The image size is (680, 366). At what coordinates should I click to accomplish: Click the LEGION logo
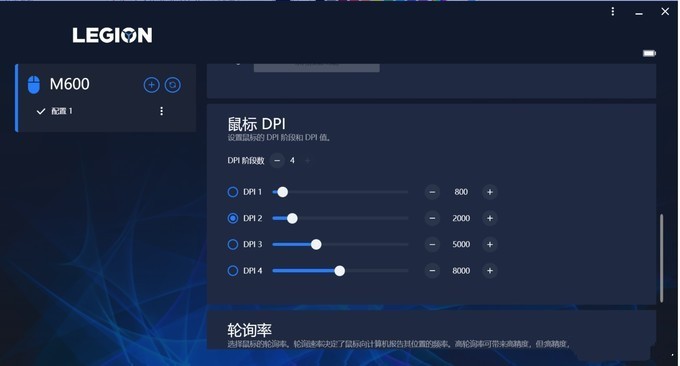pyautogui.click(x=112, y=35)
